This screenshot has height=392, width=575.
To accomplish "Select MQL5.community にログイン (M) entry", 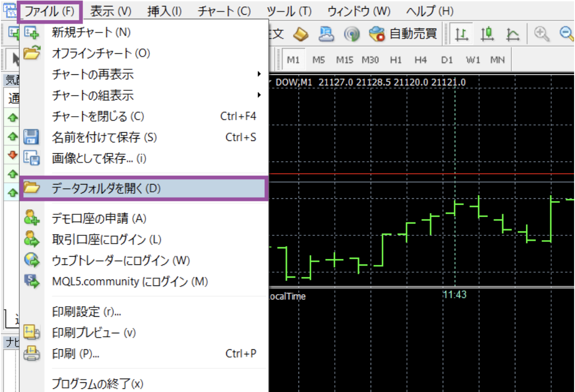I will [144, 281].
